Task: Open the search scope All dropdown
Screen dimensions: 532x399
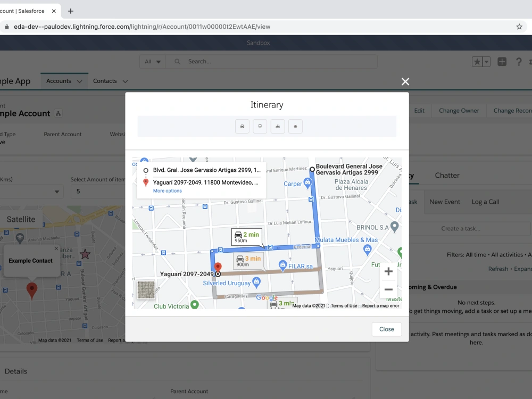Action: point(152,61)
